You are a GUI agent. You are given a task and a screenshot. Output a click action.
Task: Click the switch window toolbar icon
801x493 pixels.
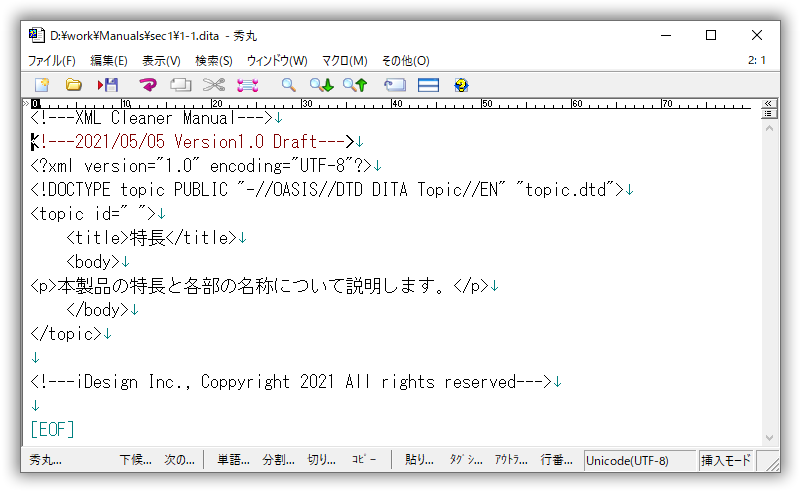coord(394,85)
